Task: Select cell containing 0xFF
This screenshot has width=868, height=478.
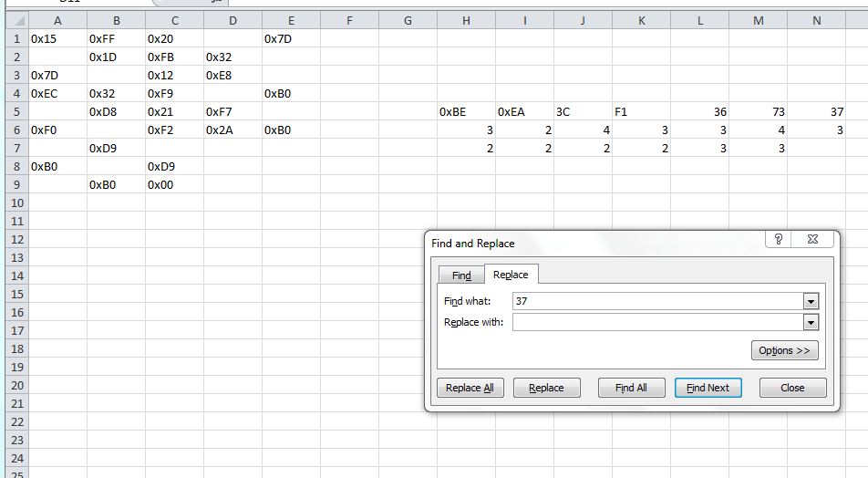Action: tap(117, 39)
